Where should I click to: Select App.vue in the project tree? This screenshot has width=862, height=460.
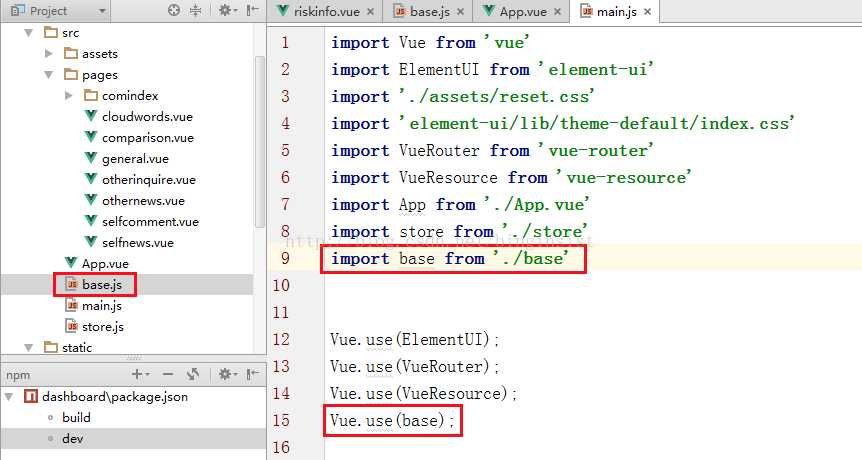coord(105,264)
